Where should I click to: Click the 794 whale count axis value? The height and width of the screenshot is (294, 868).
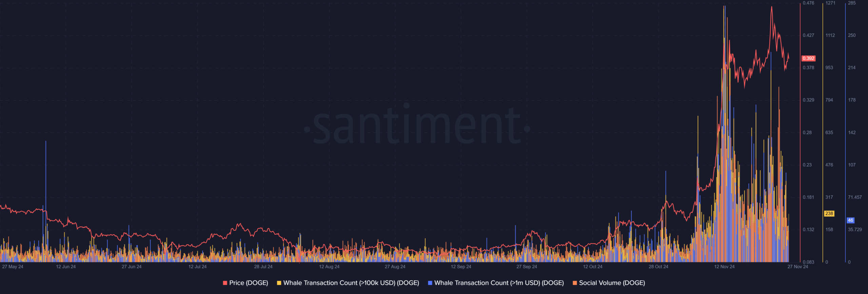click(829, 100)
